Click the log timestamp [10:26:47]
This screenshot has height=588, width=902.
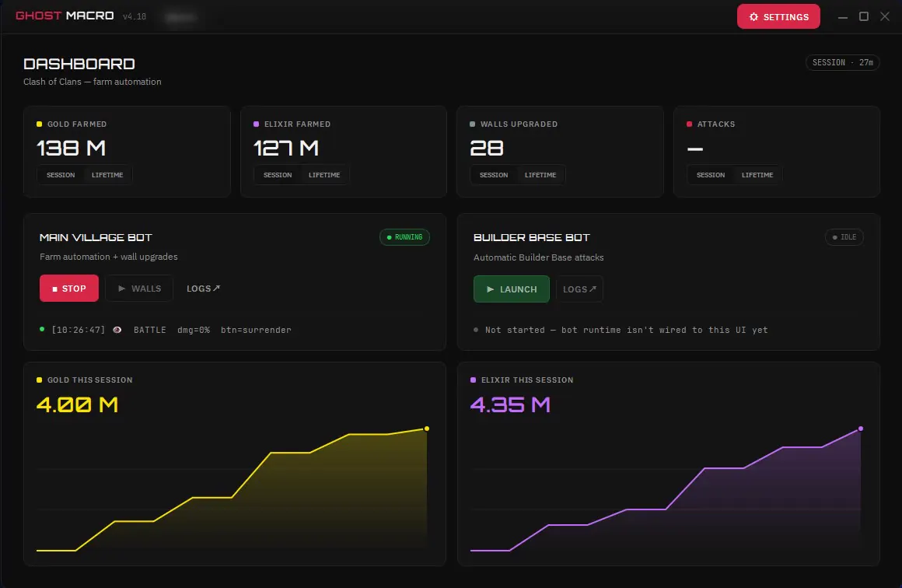click(79, 330)
